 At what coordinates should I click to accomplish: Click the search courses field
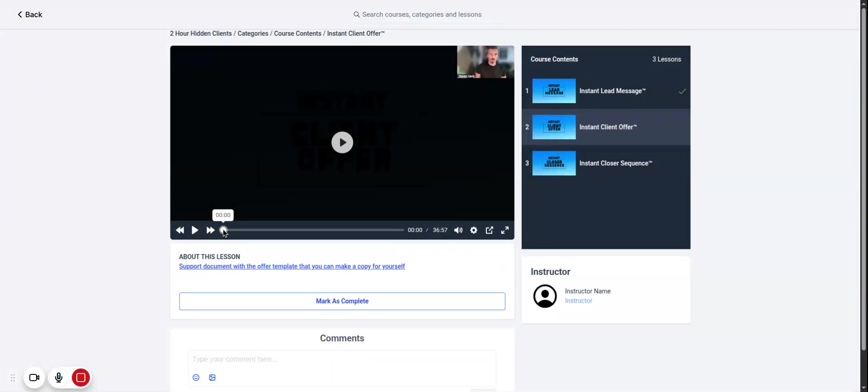422,14
